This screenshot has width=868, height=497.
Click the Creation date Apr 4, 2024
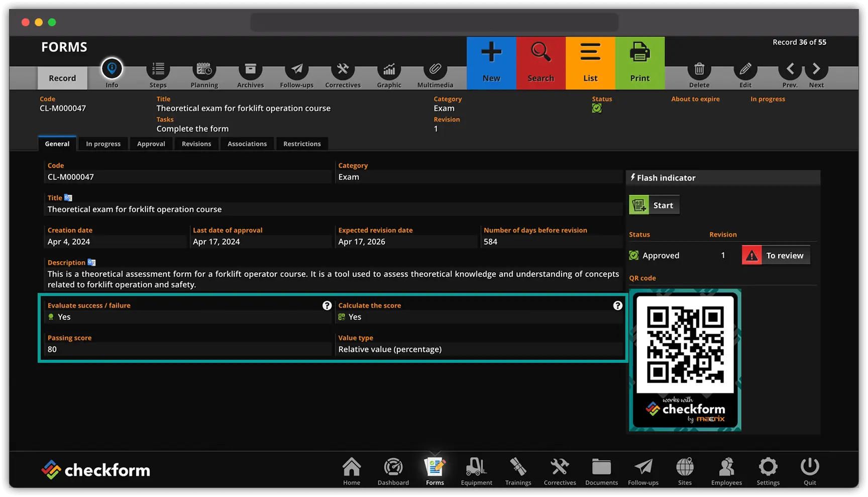coord(116,242)
